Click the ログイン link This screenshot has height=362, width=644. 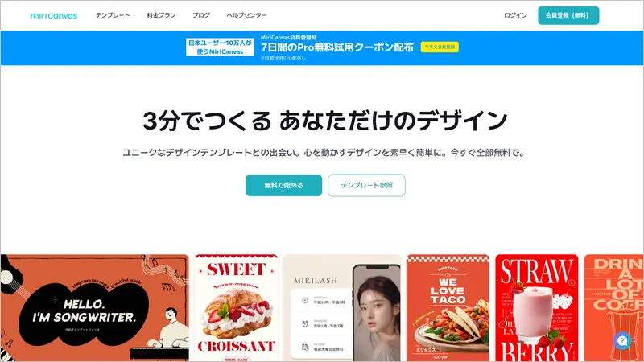(515, 15)
